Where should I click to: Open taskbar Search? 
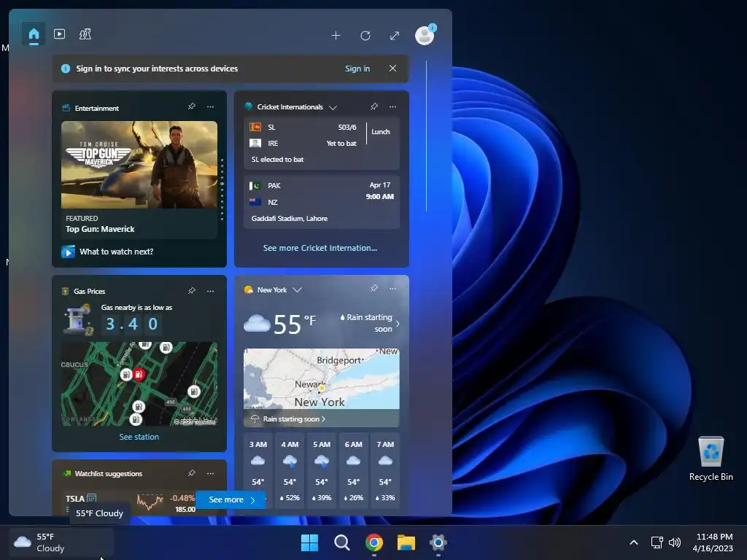coord(342,542)
